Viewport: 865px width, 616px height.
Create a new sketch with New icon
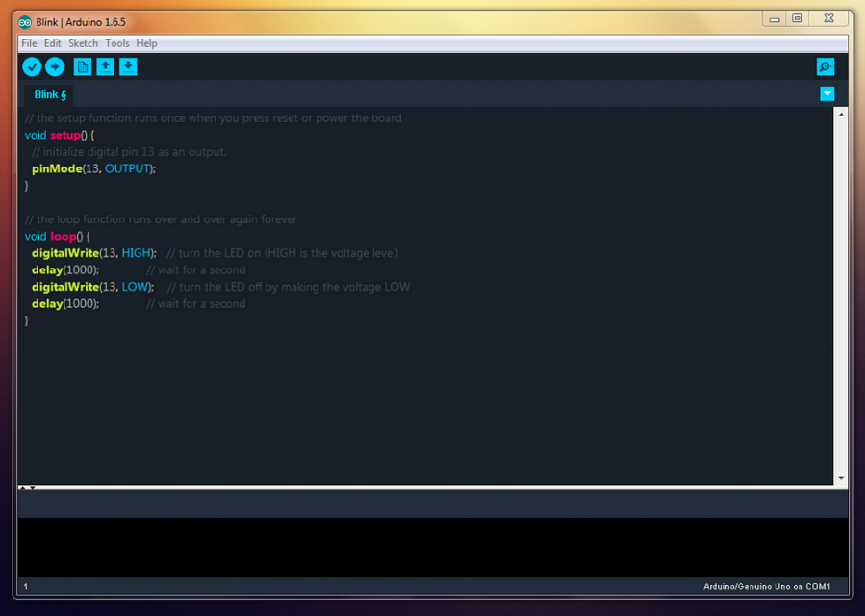pos(83,66)
